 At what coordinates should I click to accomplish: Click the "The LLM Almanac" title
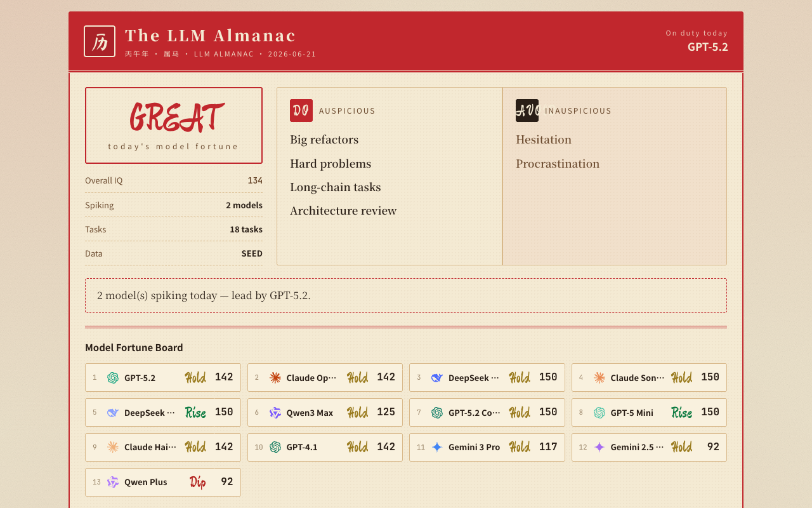(x=211, y=36)
